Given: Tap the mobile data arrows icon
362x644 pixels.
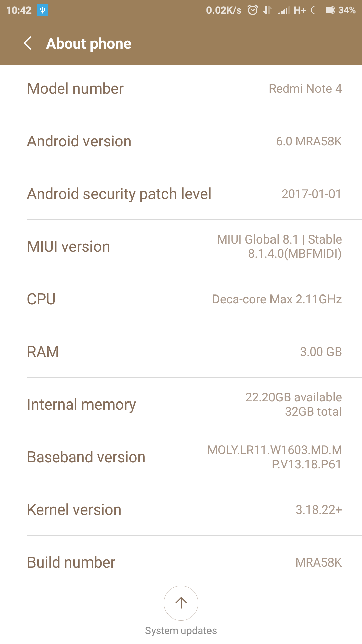Looking at the screenshot, I should tap(267, 10).
